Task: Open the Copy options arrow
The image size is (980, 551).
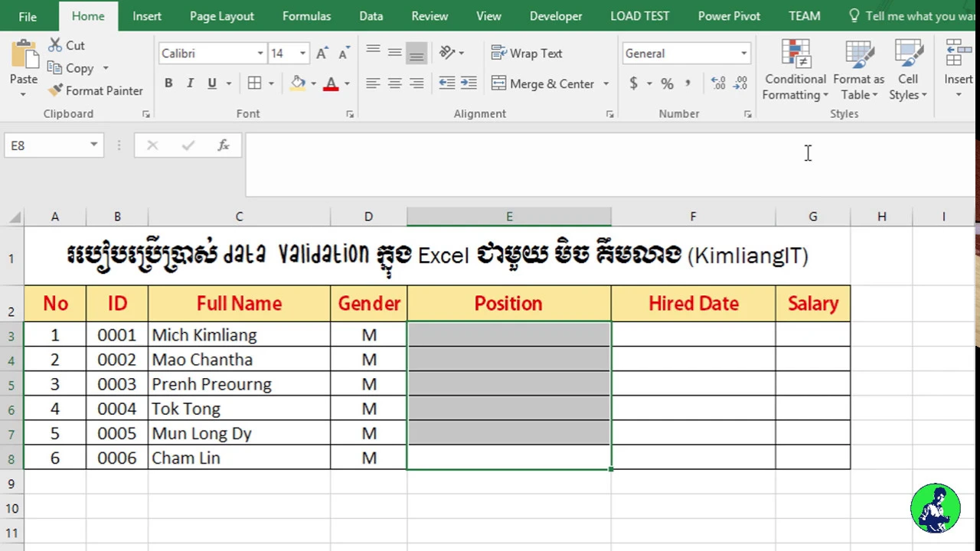Action: click(x=106, y=68)
